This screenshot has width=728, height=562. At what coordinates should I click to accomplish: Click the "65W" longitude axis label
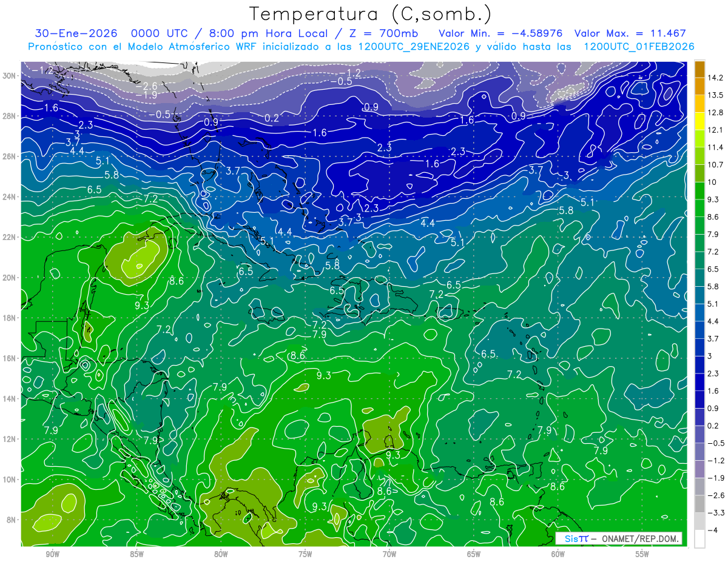pos(474,554)
